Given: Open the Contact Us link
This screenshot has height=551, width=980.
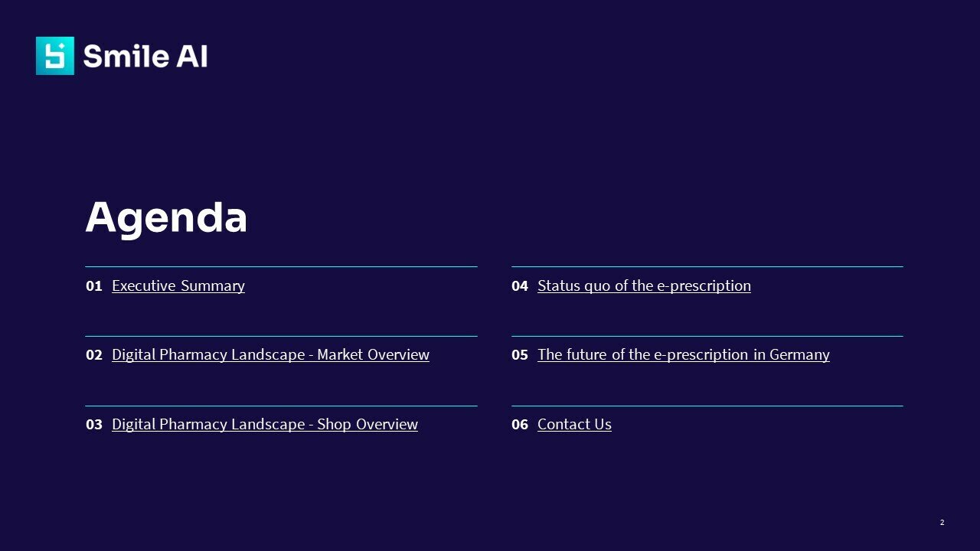Looking at the screenshot, I should [x=574, y=425].
